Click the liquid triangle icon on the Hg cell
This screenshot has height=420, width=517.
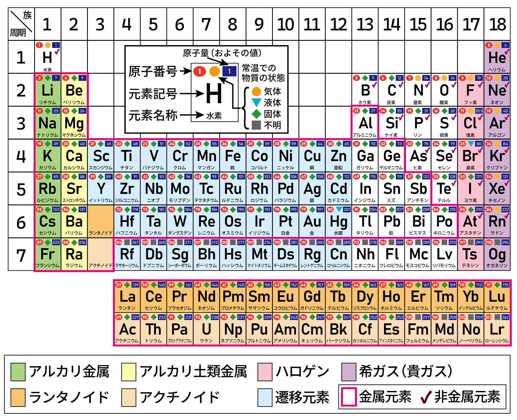[339, 209]
